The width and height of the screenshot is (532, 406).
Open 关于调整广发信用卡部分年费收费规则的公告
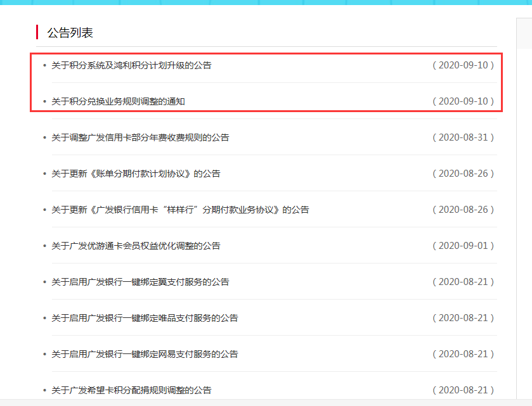click(x=140, y=137)
